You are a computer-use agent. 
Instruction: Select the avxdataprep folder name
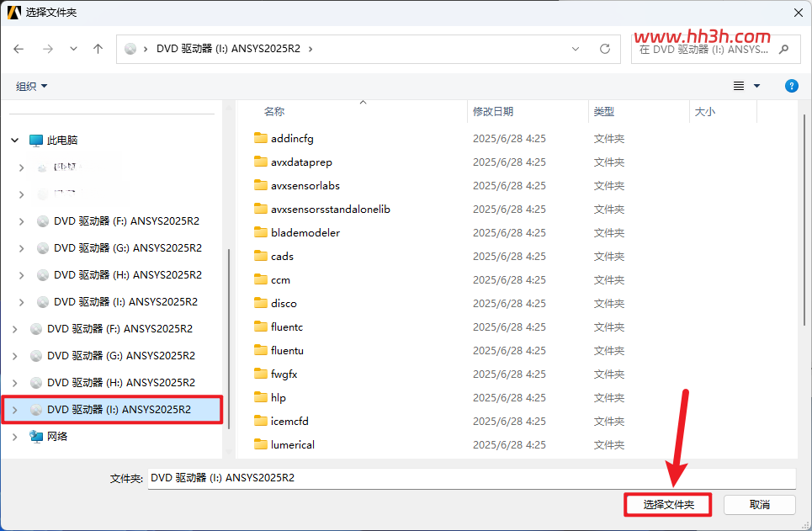point(301,162)
